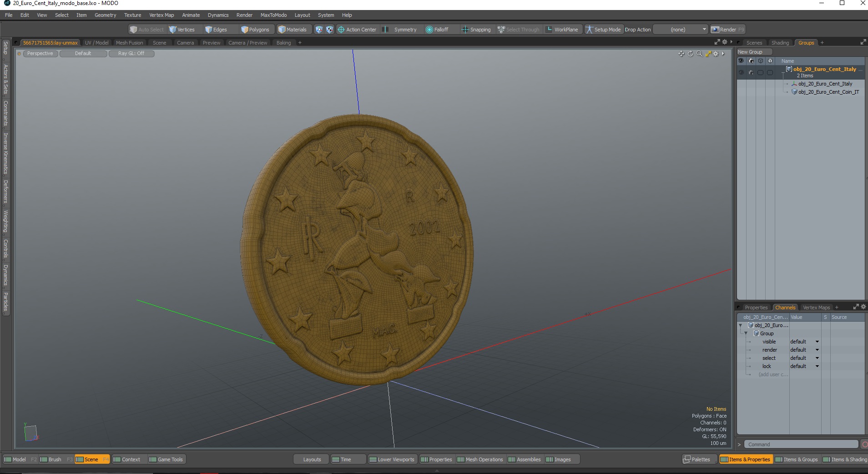Open render channel default dropdown
Image resolution: width=868 pixels, height=474 pixels.
804,350
